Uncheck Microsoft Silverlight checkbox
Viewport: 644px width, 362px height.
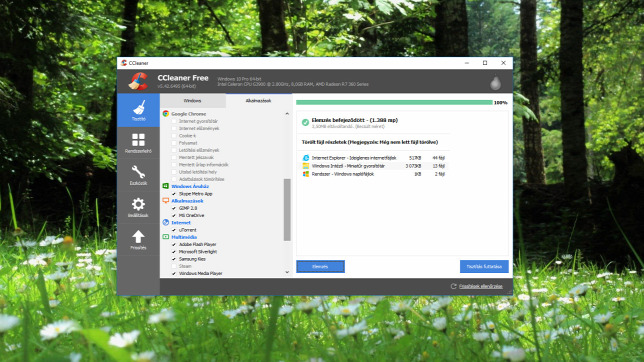point(174,252)
